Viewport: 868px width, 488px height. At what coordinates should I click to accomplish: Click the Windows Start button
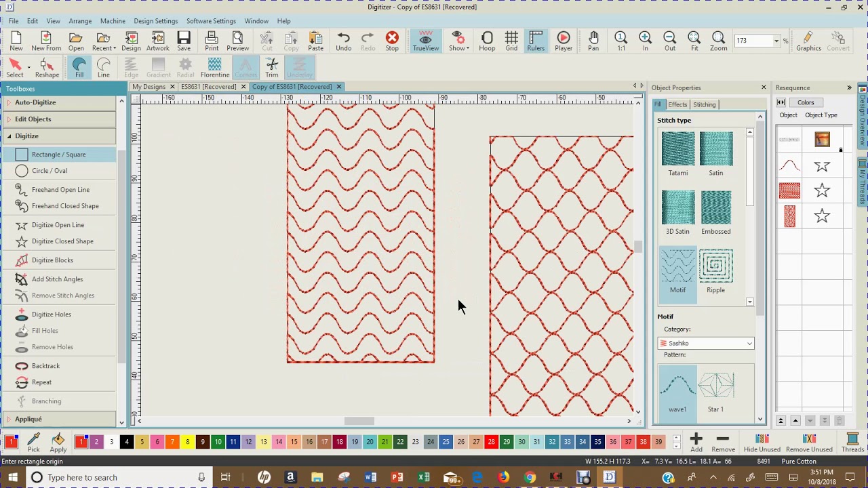(12, 477)
